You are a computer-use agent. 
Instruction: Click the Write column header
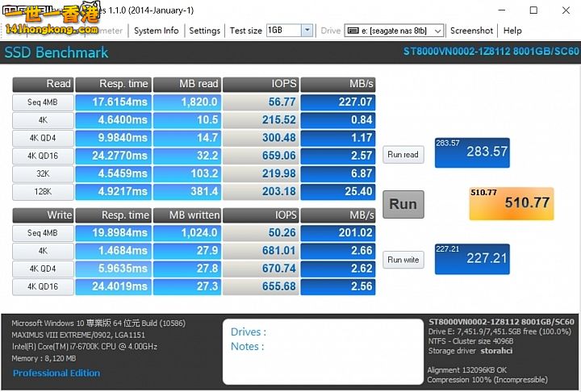(43, 215)
